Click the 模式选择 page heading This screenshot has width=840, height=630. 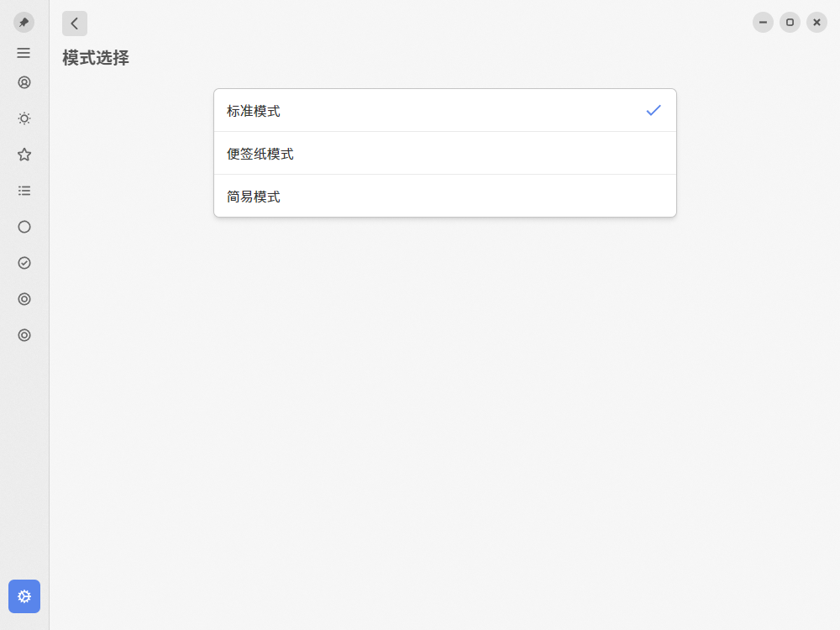[x=96, y=58]
